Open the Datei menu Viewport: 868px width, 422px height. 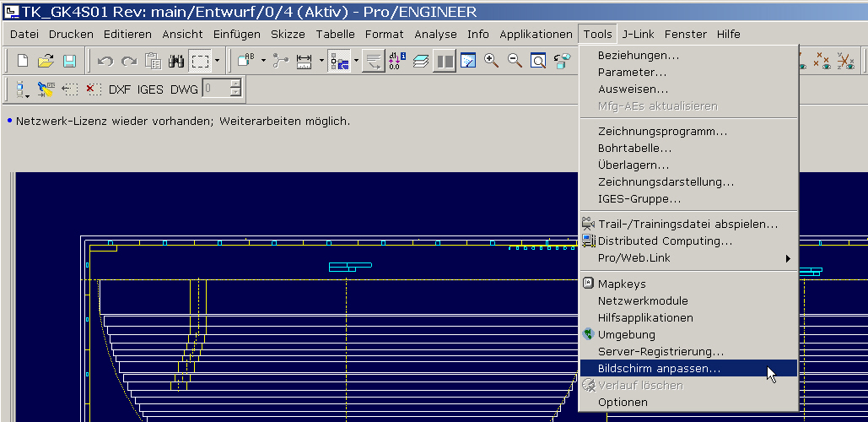pos(24,35)
